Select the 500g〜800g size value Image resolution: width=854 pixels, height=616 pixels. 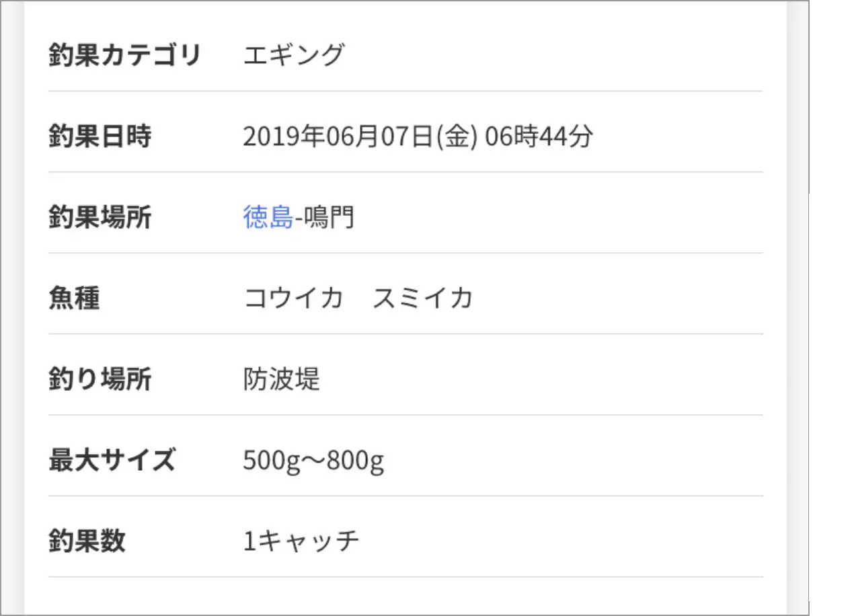tap(313, 461)
